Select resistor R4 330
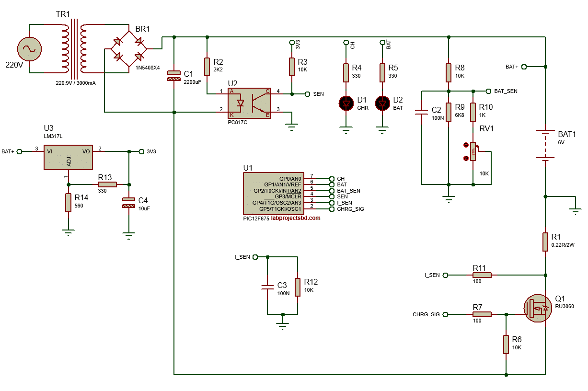 click(346, 73)
